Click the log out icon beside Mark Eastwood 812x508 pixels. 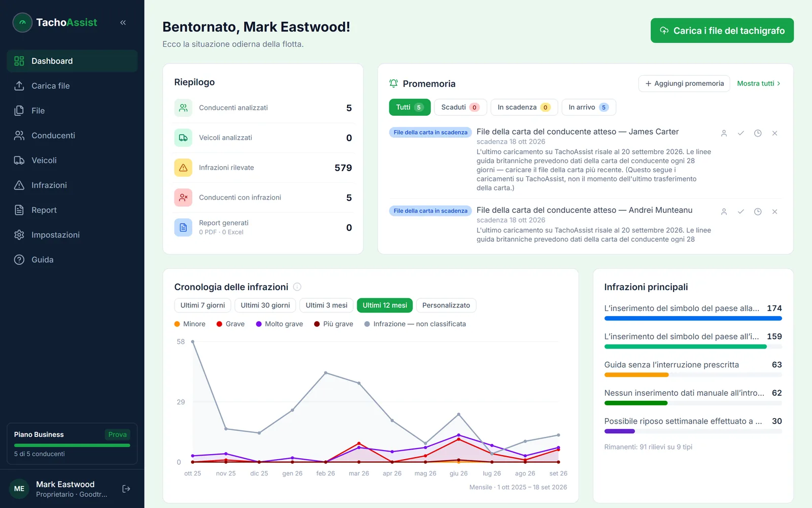coord(126,489)
